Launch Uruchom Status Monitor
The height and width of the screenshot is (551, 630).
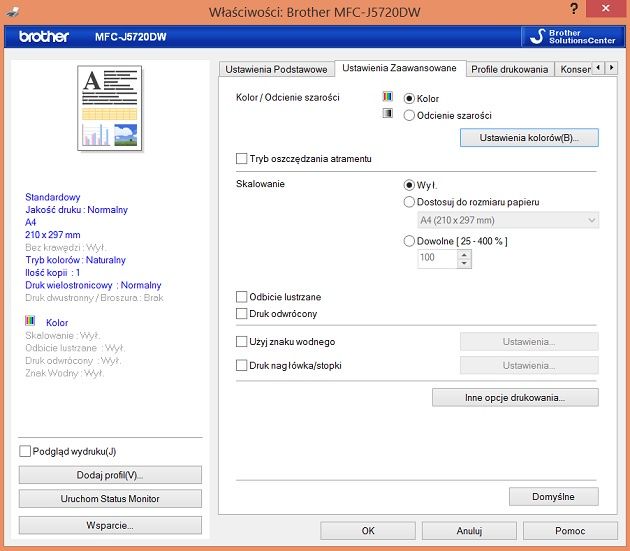pyautogui.click(x=110, y=499)
